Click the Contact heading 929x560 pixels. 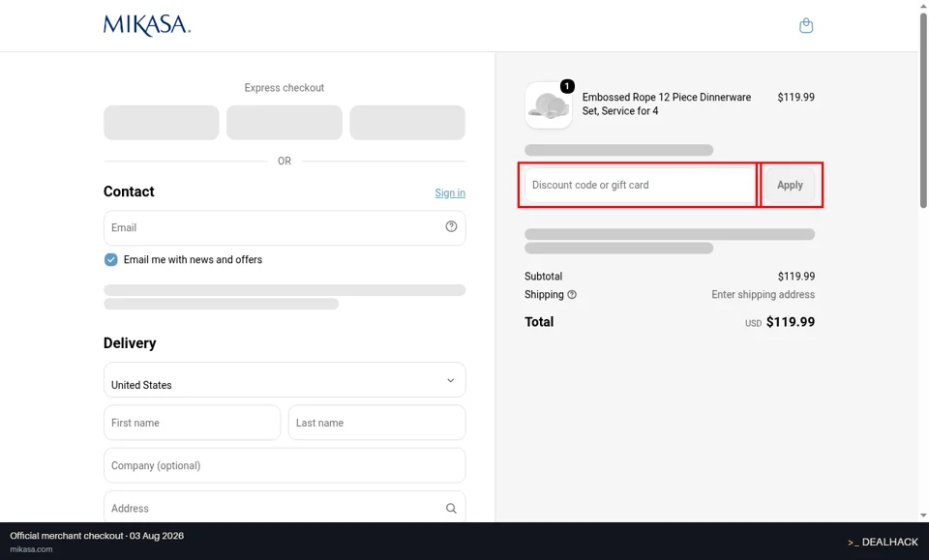pos(129,192)
